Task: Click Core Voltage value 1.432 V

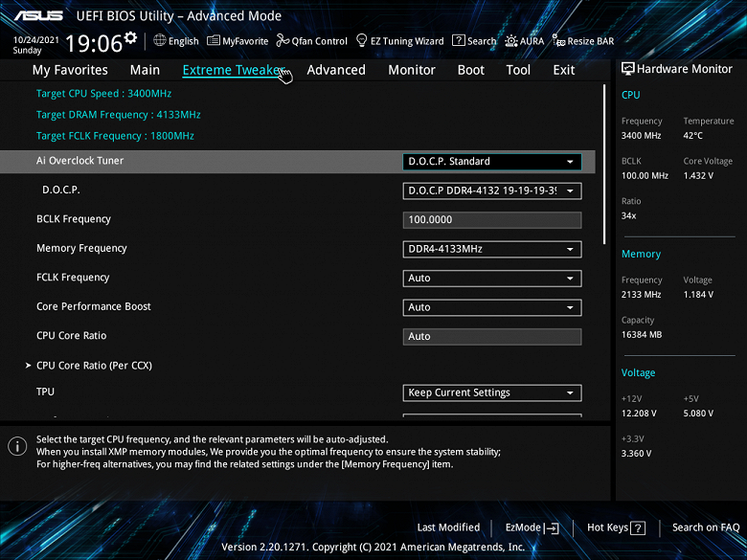Action: [698, 176]
